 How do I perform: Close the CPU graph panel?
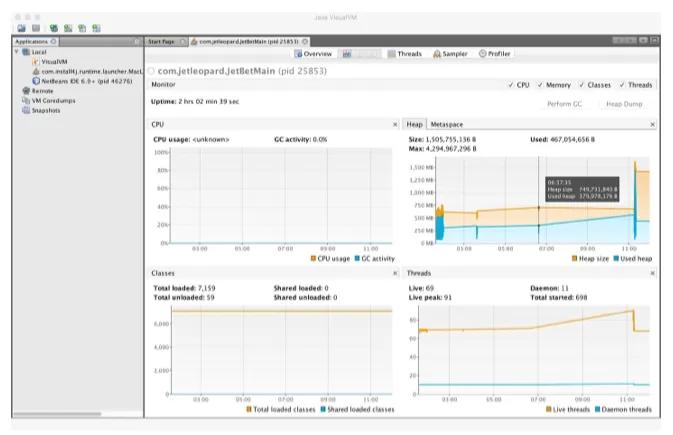coord(395,125)
